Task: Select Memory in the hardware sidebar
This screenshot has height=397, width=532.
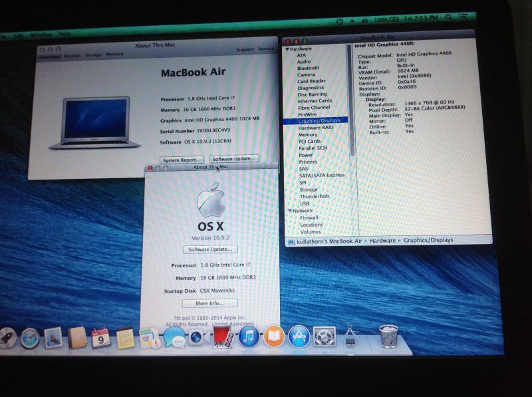Action: coord(308,134)
